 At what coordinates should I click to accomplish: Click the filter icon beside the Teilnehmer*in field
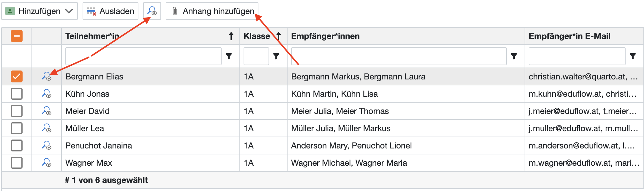[229, 56]
